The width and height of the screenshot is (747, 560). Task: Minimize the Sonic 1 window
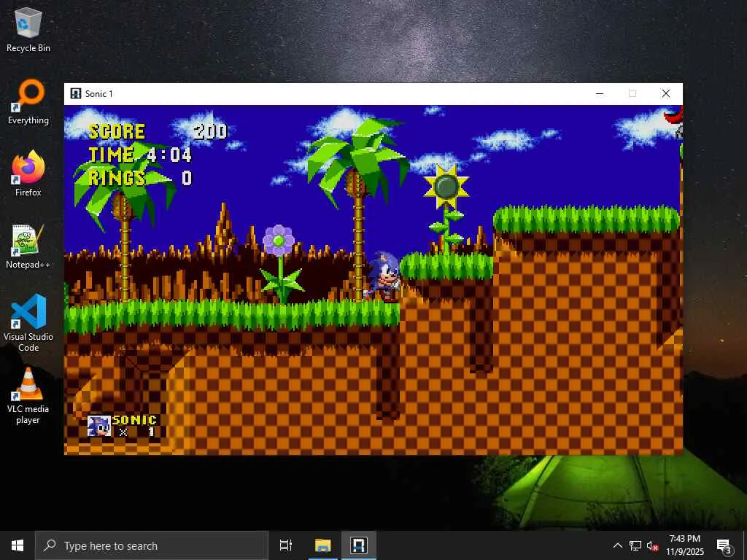[x=600, y=94]
